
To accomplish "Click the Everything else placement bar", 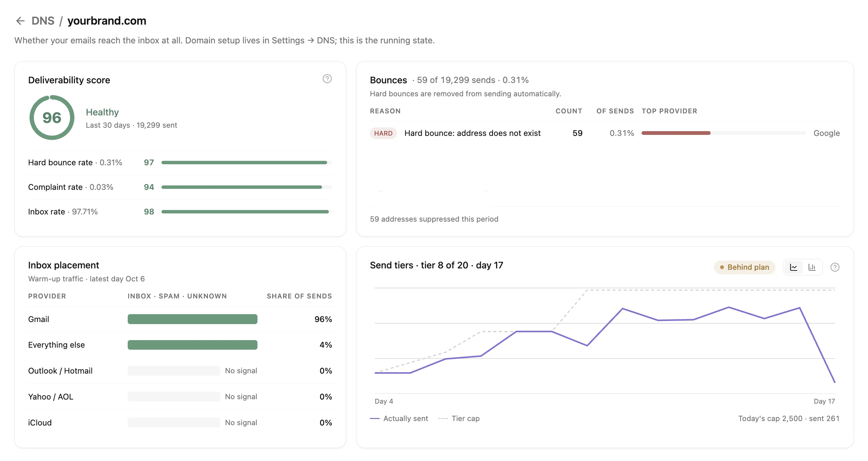I will [193, 345].
